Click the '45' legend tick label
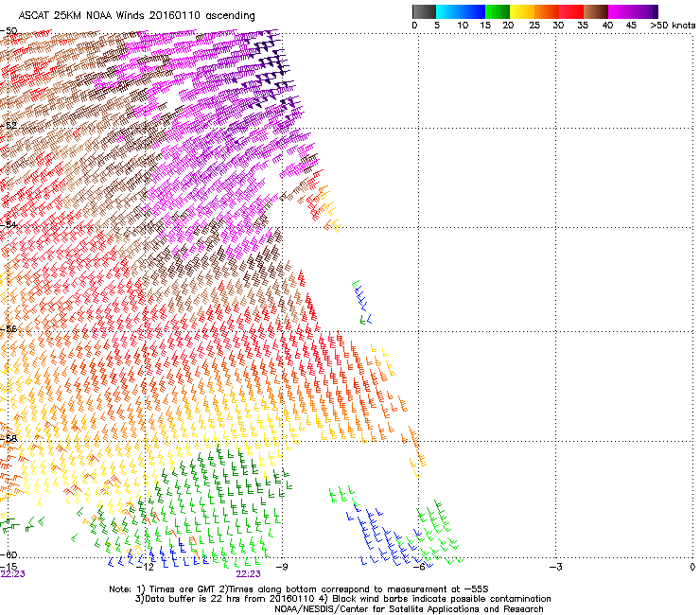The width and height of the screenshot is (700, 615). pyautogui.click(x=631, y=26)
